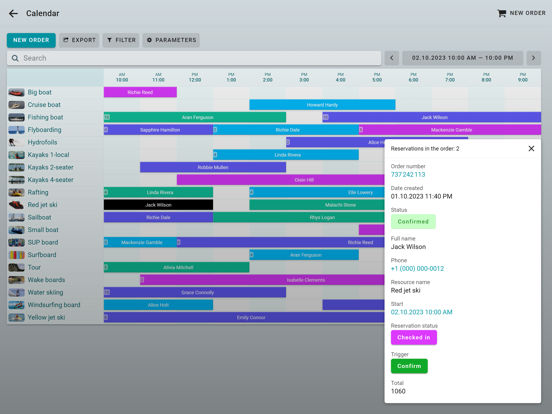This screenshot has width=552, height=414.
Task: Select the Small boat resource label
Action: tap(43, 230)
